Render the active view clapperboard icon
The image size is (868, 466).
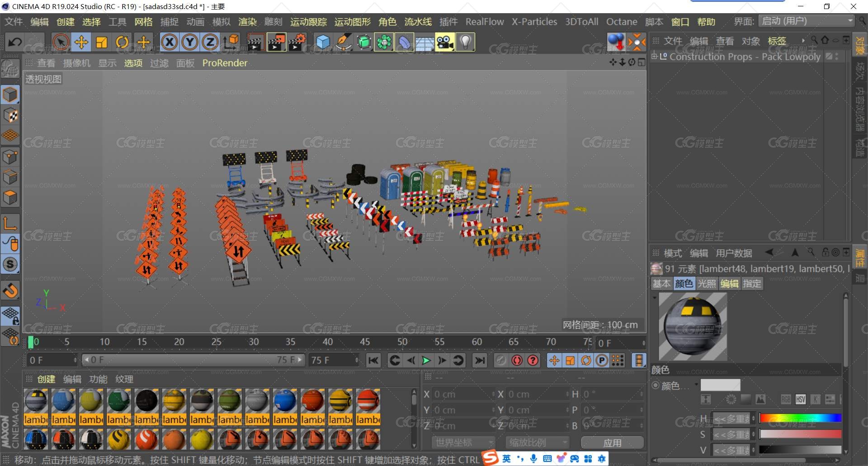tap(255, 42)
